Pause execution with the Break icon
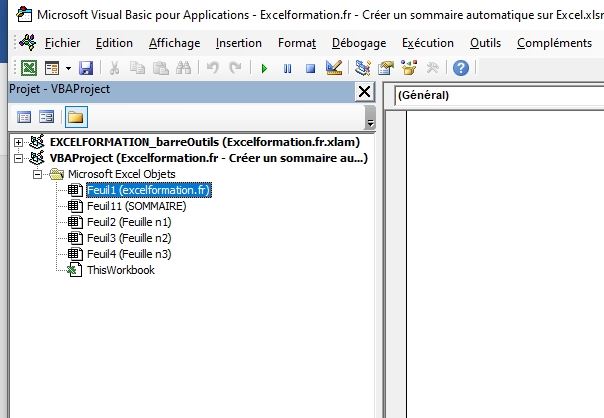 (287, 69)
